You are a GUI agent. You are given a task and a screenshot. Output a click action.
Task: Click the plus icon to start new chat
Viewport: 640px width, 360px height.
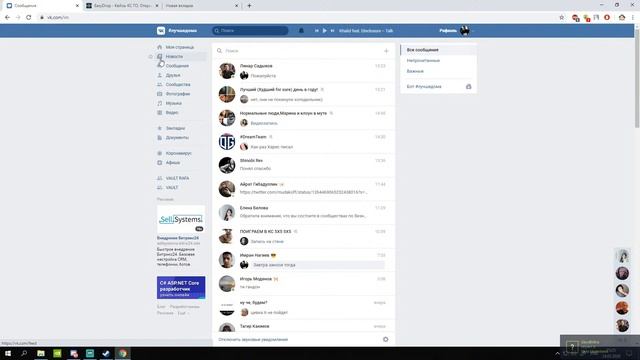(x=386, y=51)
